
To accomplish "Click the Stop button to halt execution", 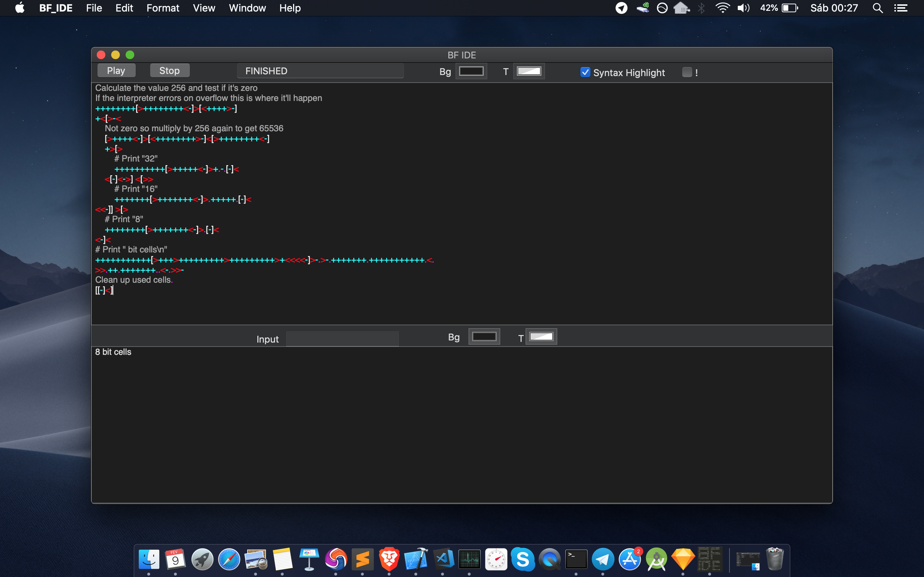I will point(169,71).
